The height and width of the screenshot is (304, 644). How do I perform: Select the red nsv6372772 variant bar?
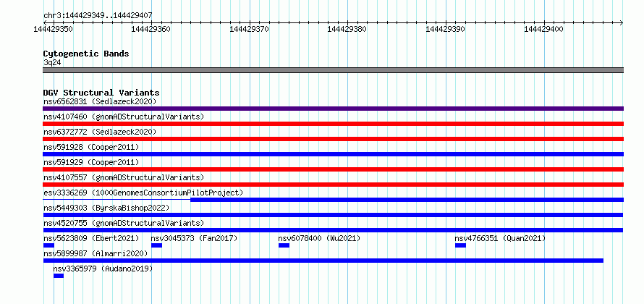pyautogui.click(x=333, y=139)
